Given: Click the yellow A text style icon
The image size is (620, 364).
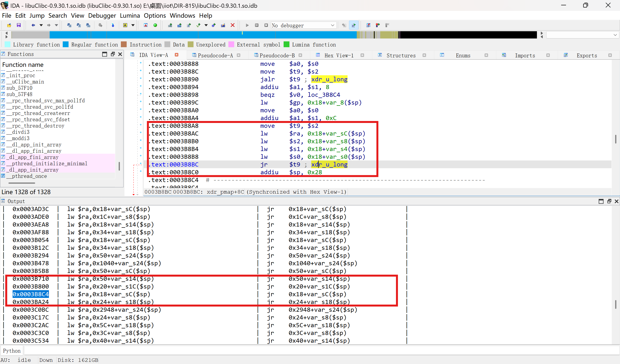Looking at the screenshot, I should [125, 25].
